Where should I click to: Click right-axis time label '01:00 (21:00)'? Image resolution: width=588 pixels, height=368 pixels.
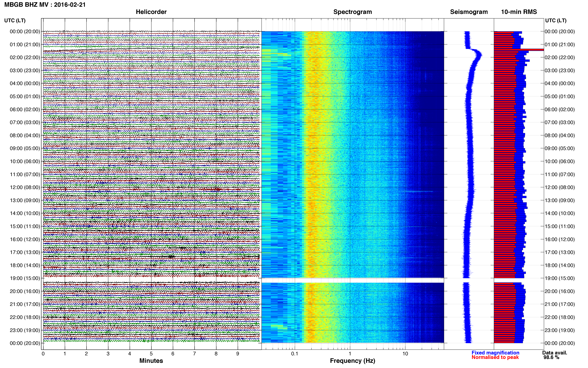tap(560, 45)
